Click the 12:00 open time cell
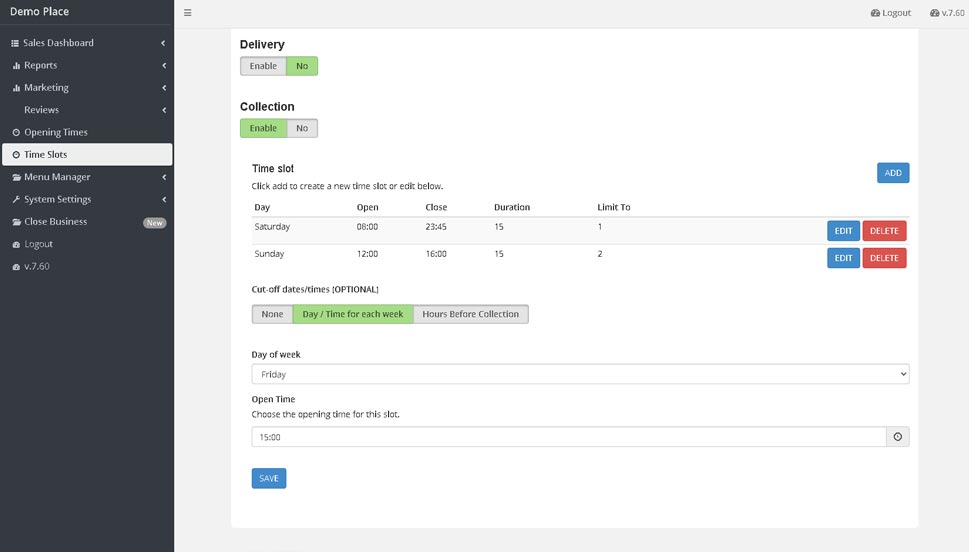This screenshot has height=552, width=969. click(x=367, y=253)
